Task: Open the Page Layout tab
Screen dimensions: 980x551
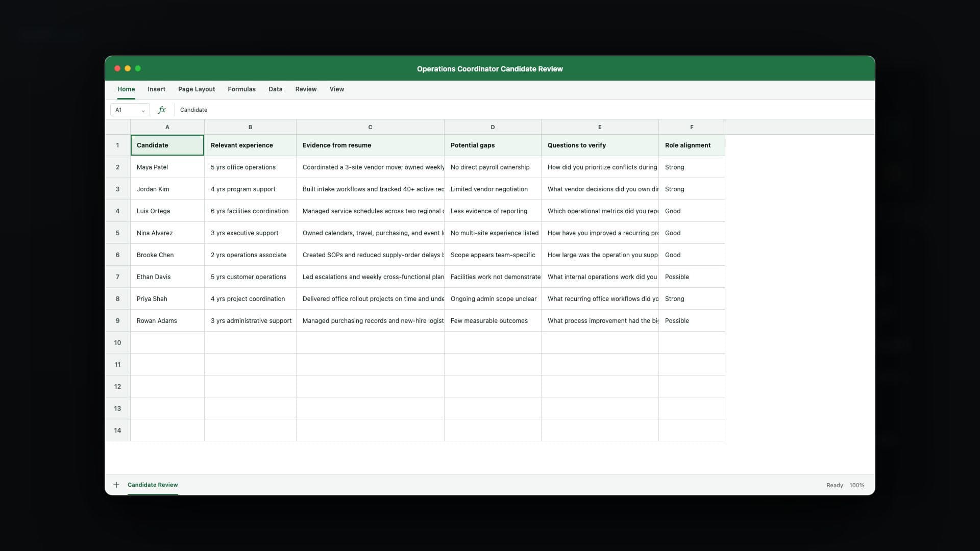Action: (197, 89)
